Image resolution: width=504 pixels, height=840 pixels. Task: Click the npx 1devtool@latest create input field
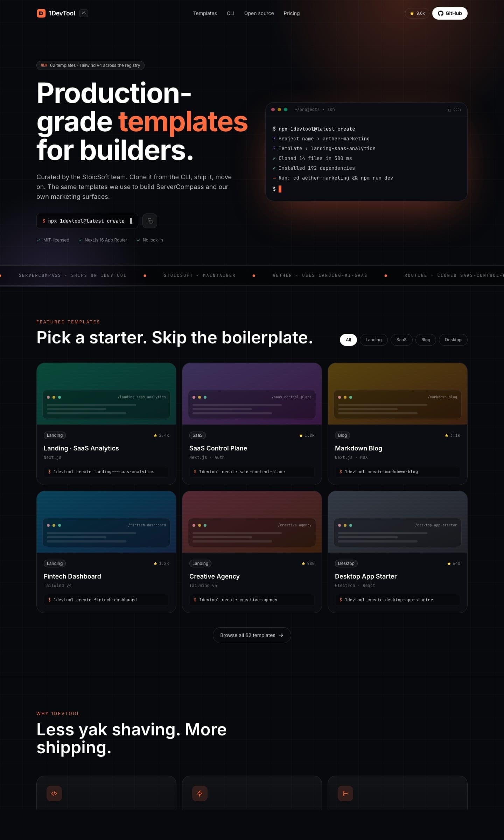tap(87, 221)
